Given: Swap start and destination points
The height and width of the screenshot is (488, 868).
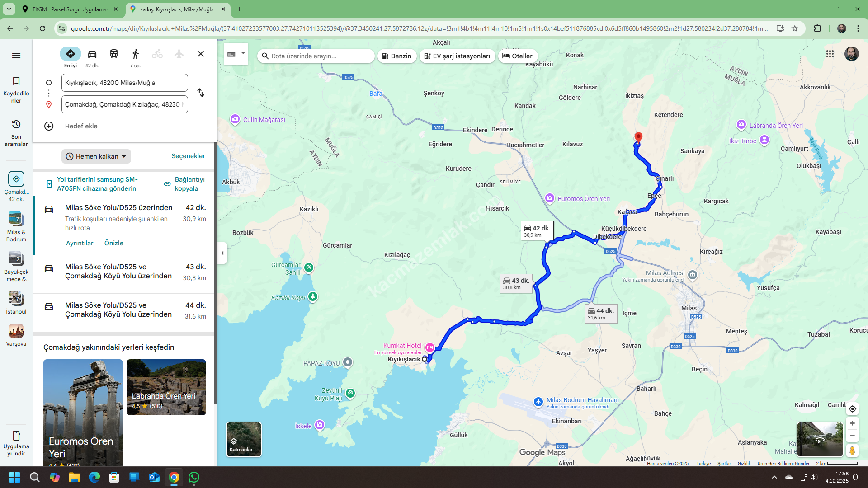Looking at the screenshot, I should point(201,93).
